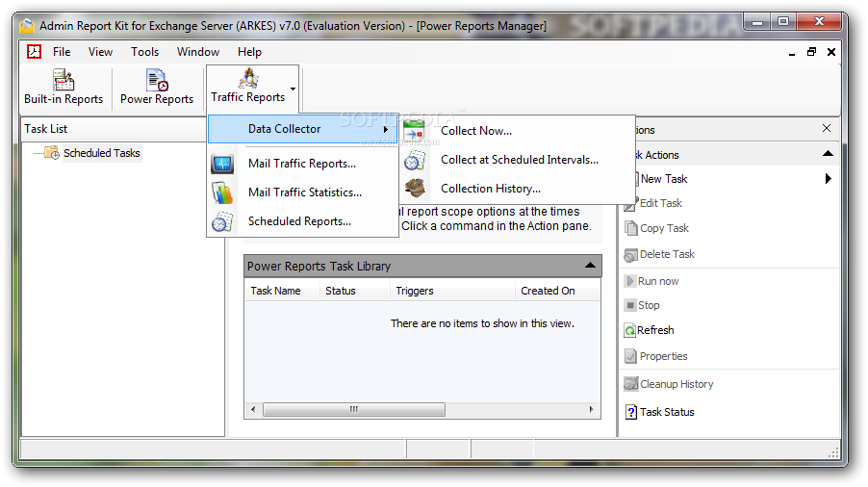This screenshot has height=487, width=868.
Task: Click Edit Task in the Actions pane
Action: [x=661, y=204]
